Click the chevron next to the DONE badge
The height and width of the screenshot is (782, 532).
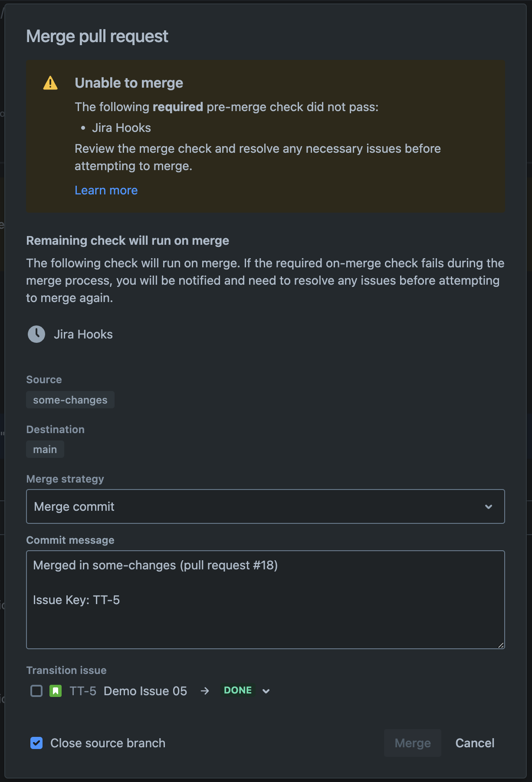[x=266, y=691]
